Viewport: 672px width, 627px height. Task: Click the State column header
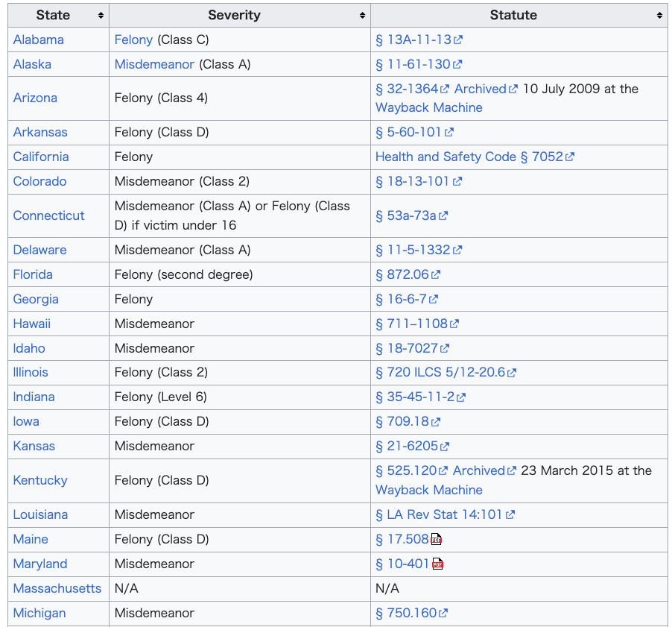coord(59,16)
